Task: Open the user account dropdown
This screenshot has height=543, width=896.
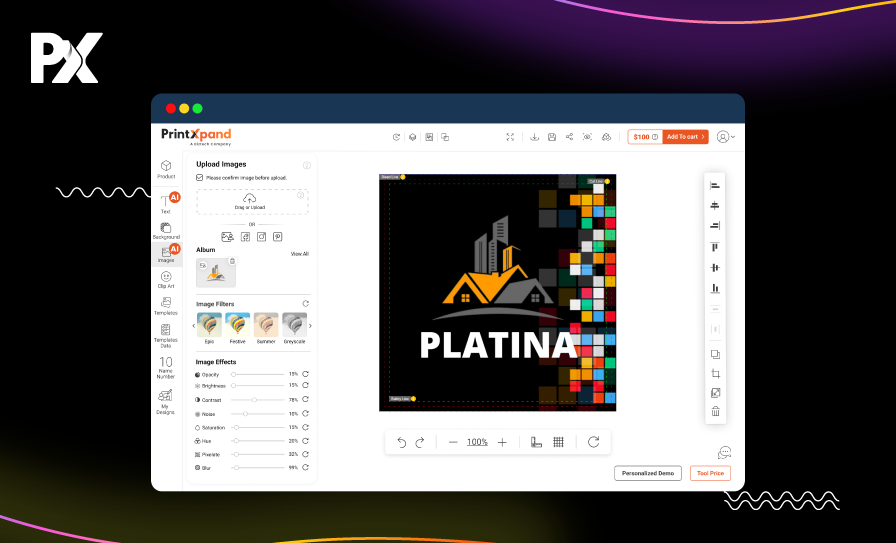Action: pos(725,137)
